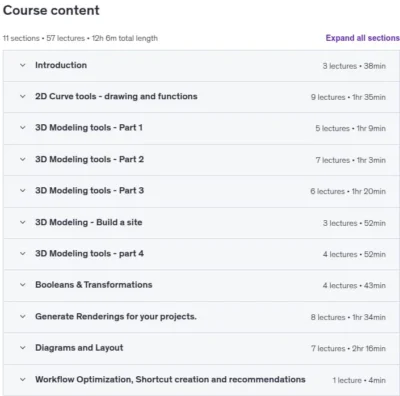Open the Introduction section title

tap(61, 65)
